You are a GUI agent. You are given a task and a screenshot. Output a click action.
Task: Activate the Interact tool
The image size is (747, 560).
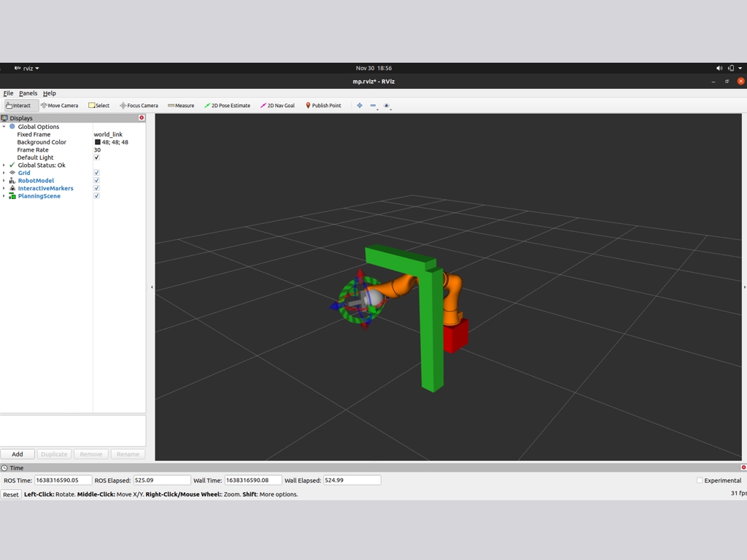pyautogui.click(x=18, y=106)
